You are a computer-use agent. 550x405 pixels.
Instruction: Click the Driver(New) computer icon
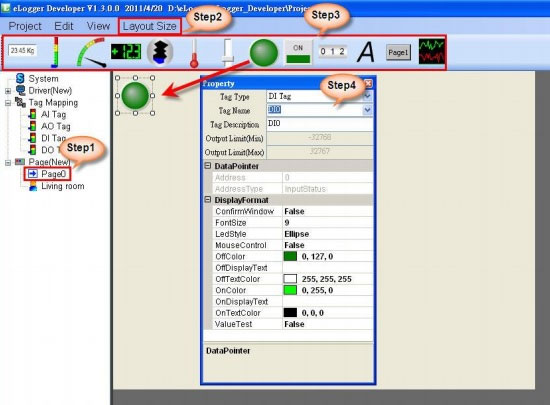pyautogui.click(x=21, y=90)
